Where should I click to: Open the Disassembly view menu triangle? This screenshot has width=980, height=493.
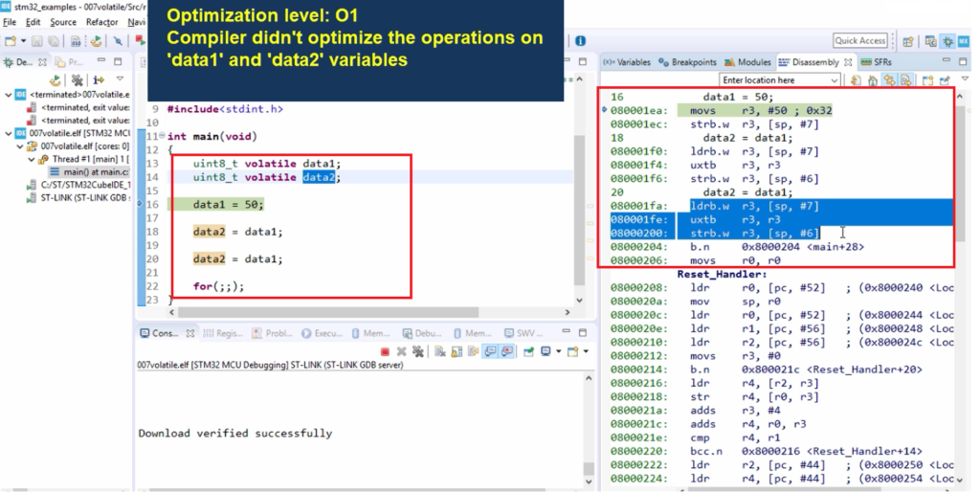(965, 79)
